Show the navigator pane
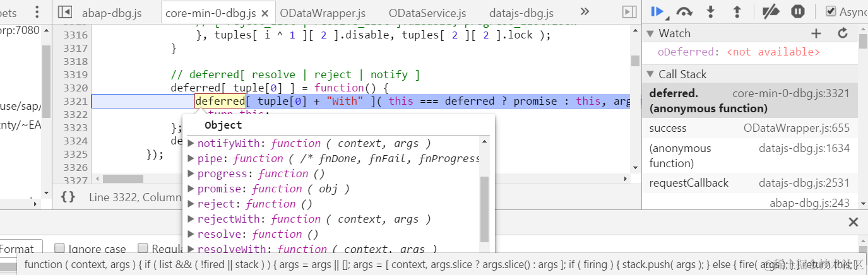This screenshot has width=868, height=275. pyautogui.click(x=65, y=12)
